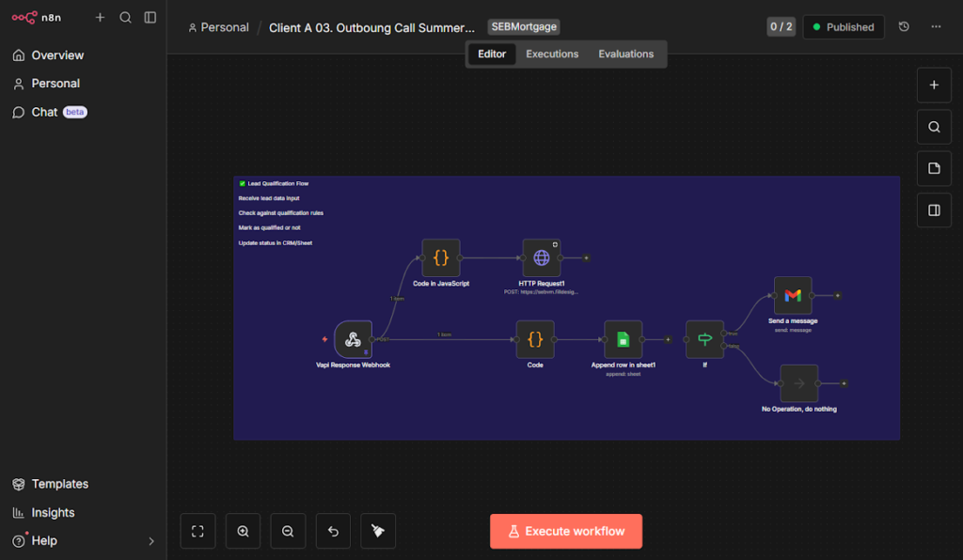Click the Vapi Response Webhook node

click(353, 339)
